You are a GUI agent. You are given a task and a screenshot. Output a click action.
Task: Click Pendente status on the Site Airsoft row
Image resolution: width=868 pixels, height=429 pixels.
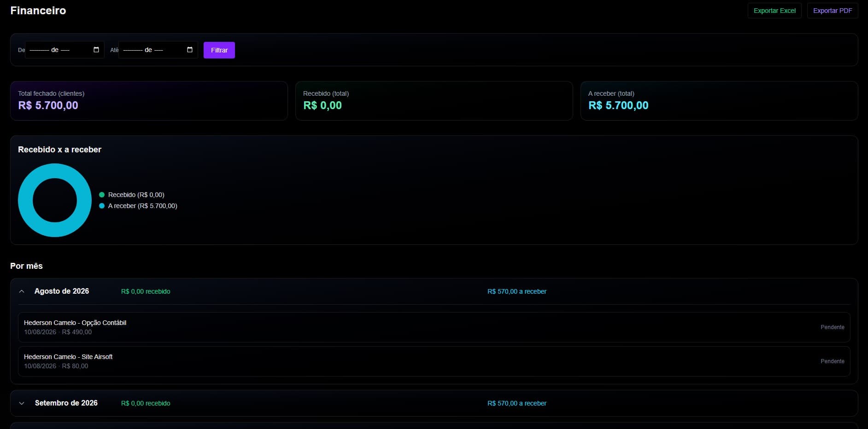pos(833,361)
